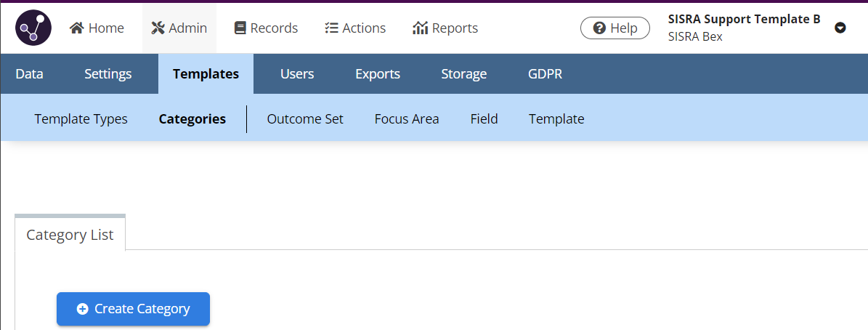Open the Field submenu item

pos(484,119)
